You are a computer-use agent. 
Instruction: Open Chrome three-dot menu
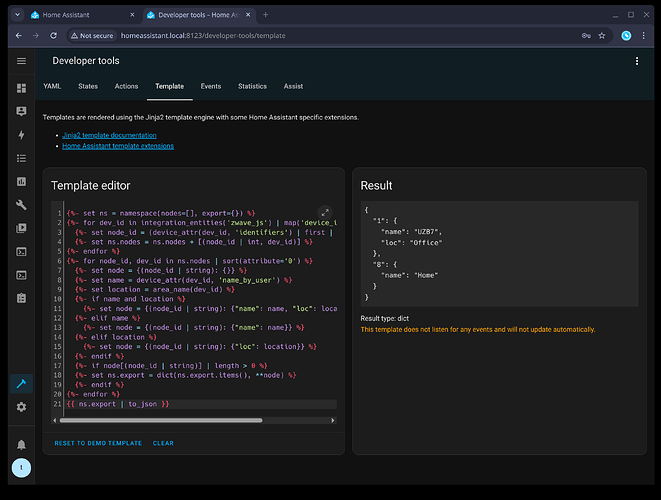click(x=643, y=36)
